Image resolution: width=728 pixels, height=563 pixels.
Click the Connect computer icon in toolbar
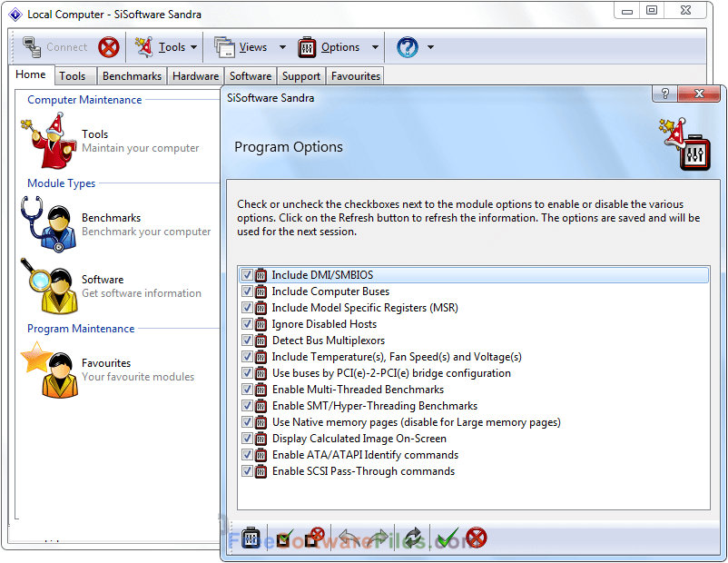point(32,47)
